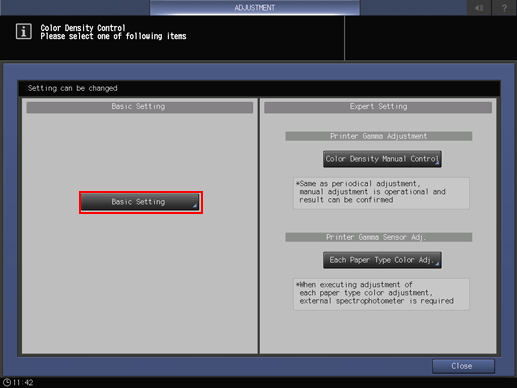Image resolution: width=517 pixels, height=388 pixels.
Task: Click the 'Same as periodical adjustment' note
Action: (x=381, y=193)
